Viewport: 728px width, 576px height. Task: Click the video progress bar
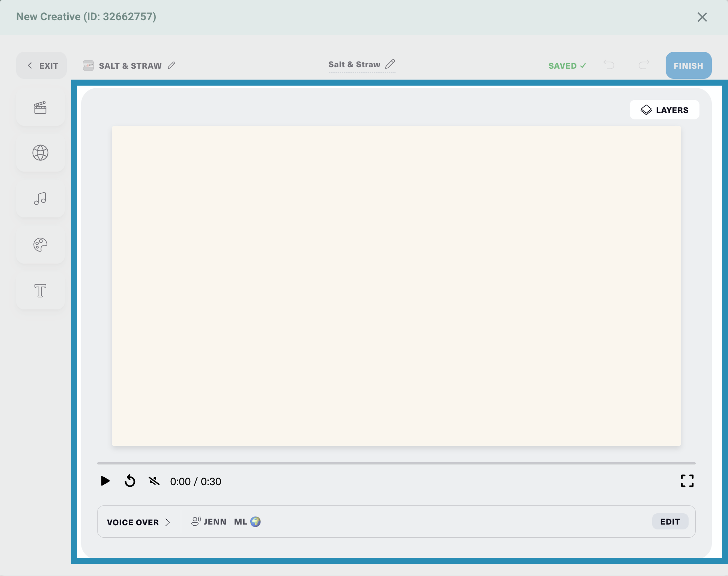point(396,463)
